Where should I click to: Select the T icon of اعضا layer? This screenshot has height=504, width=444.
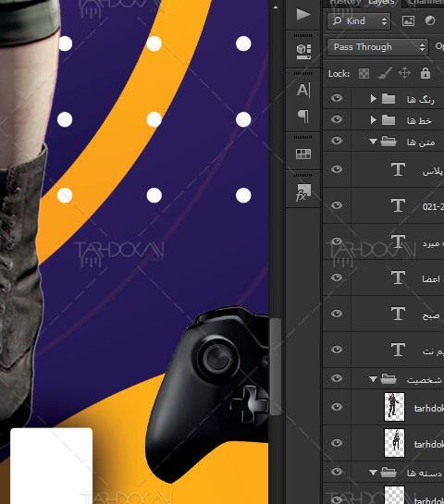398,277
